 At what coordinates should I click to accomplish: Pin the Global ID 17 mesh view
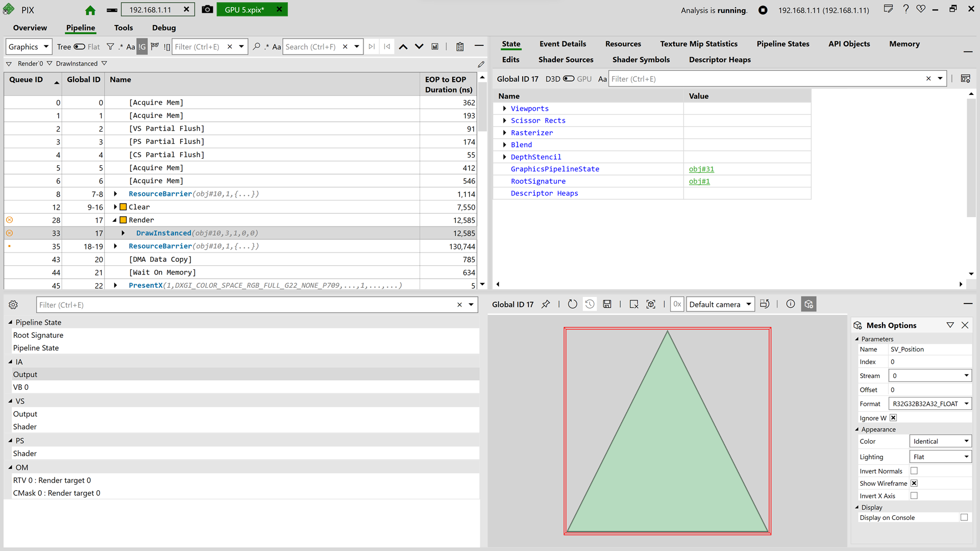point(546,304)
